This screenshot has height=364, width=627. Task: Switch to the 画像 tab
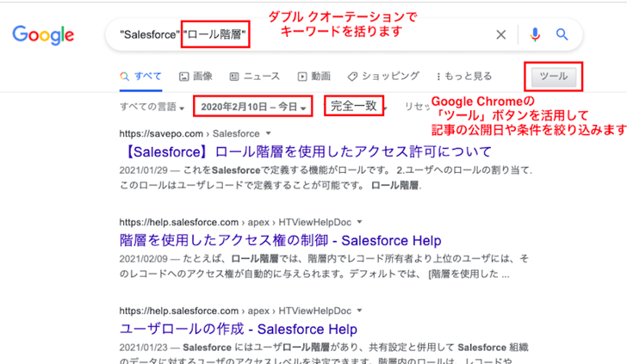click(196, 77)
